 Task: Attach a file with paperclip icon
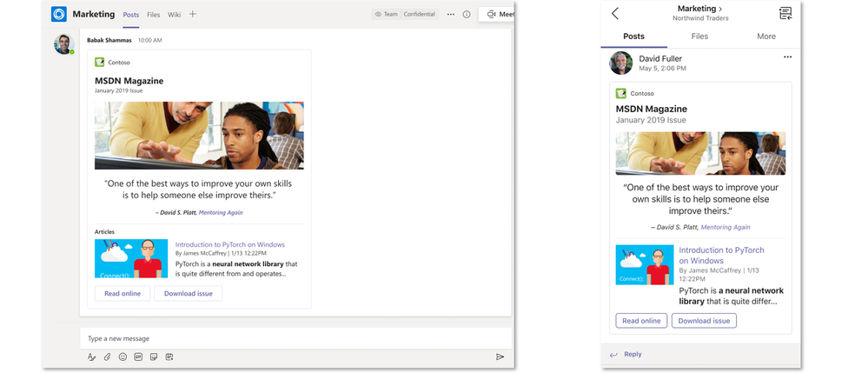tap(108, 357)
